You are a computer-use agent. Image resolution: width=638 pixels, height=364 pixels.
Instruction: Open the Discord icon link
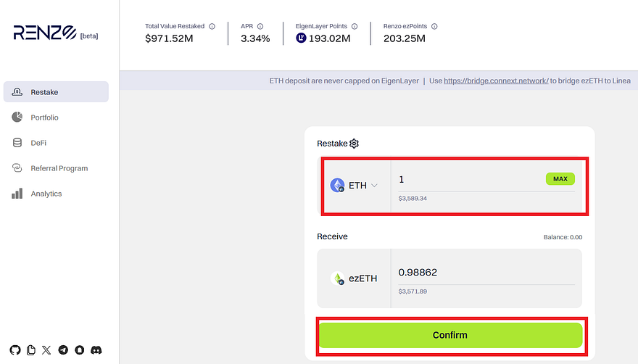pyautogui.click(x=96, y=350)
